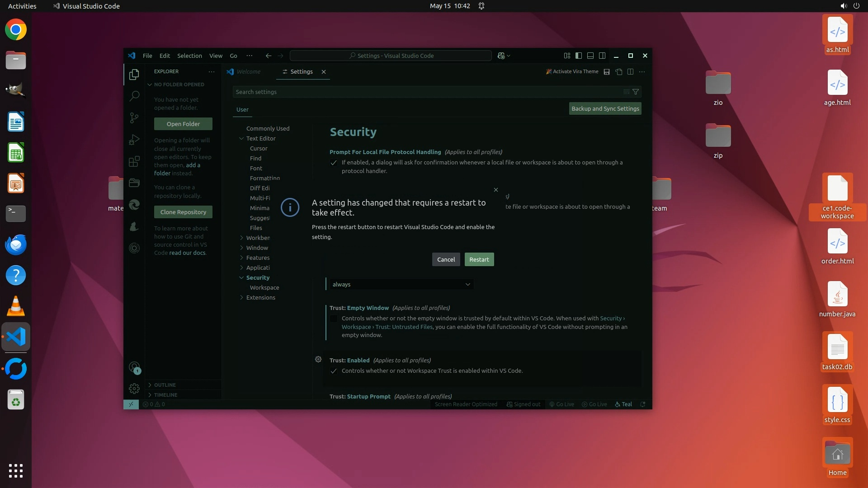Viewport: 868px width, 488px height.
Task: Click the Restart button
Action: pyautogui.click(x=479, y=259)
